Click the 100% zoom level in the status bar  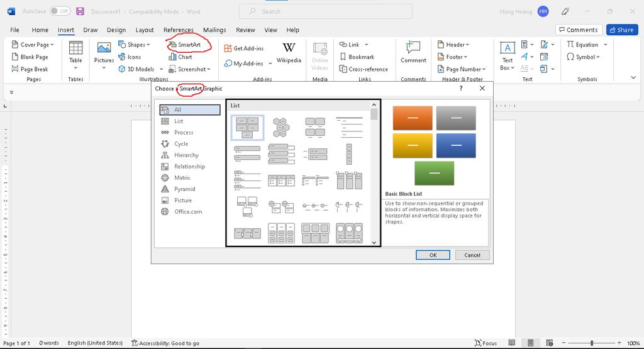point(633,343)
